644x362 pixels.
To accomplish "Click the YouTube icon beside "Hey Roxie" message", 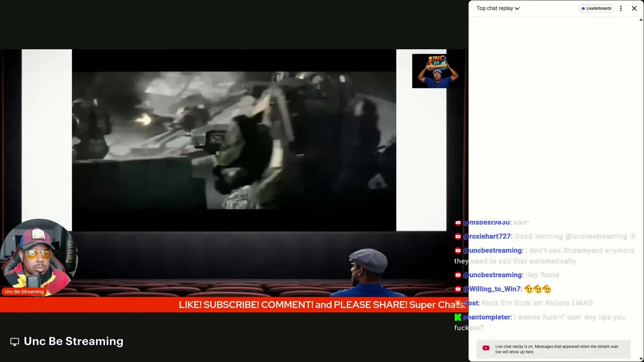I will click(x=458, y=275).
